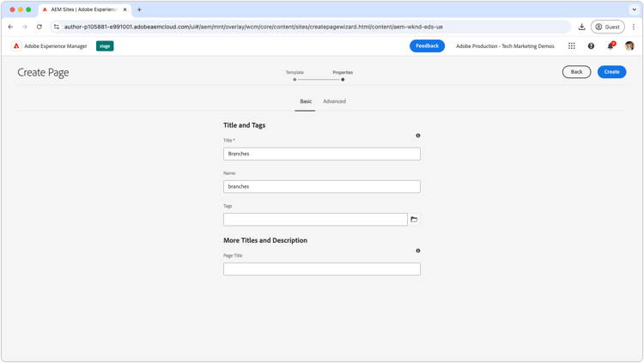Click the Properties wizard step
The image size is (644, 363).
point(343,76)
